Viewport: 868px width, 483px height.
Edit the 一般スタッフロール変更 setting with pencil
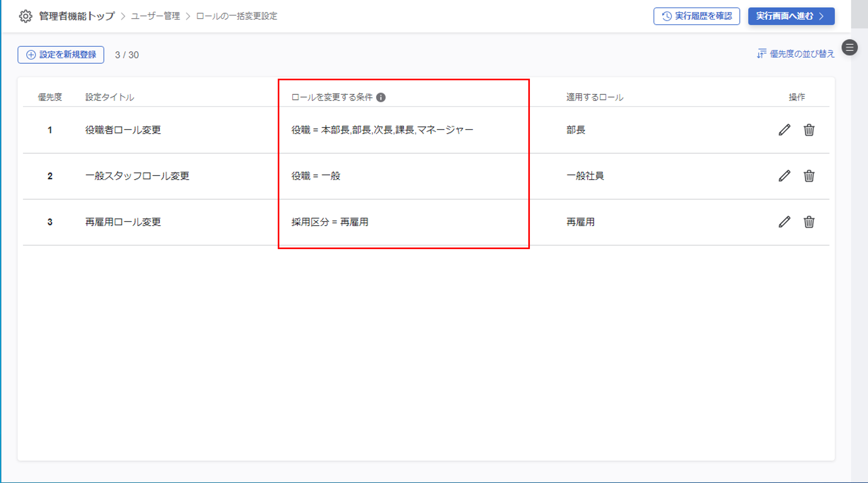point(784,176)
